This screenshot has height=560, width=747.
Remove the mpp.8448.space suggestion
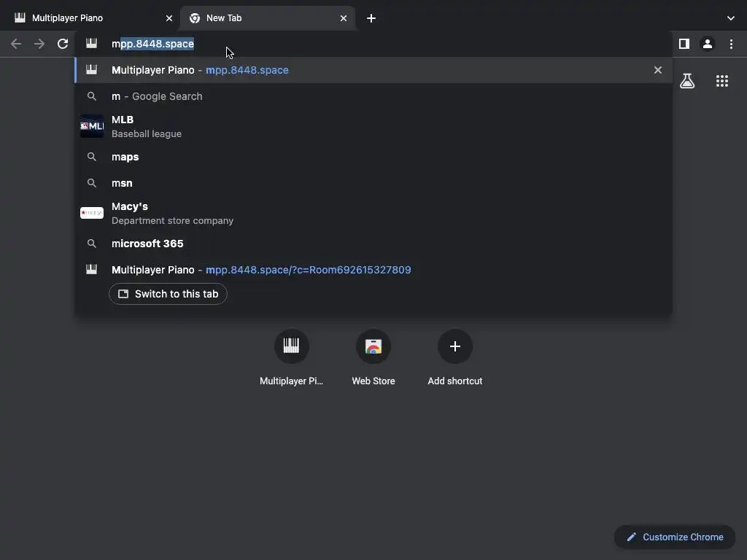(x=658, y=70)
